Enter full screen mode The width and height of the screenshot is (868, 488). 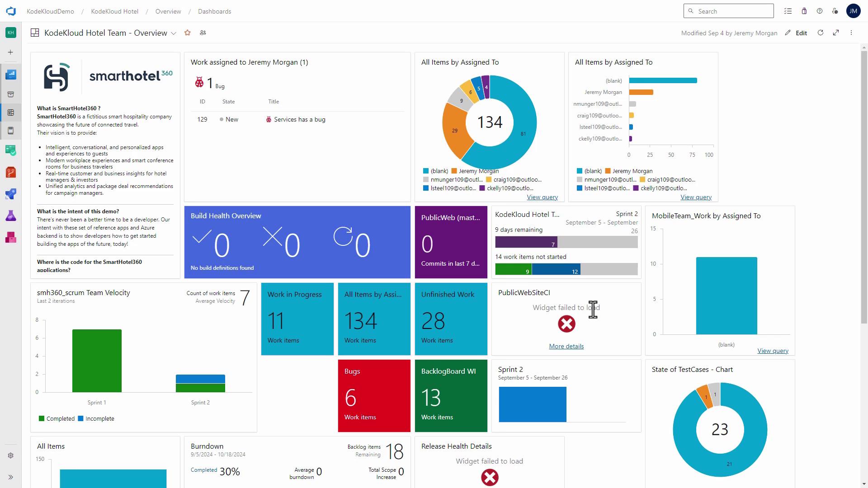click(836, 33)
